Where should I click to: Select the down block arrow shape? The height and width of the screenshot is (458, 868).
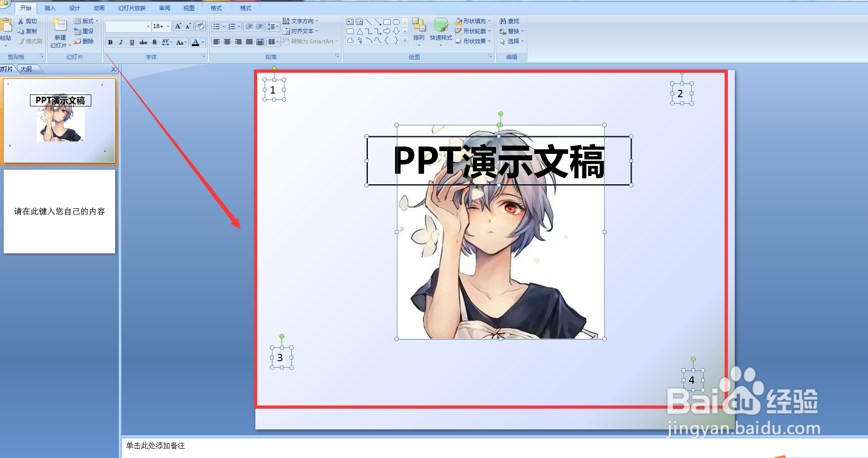click(x=396, y=31)
